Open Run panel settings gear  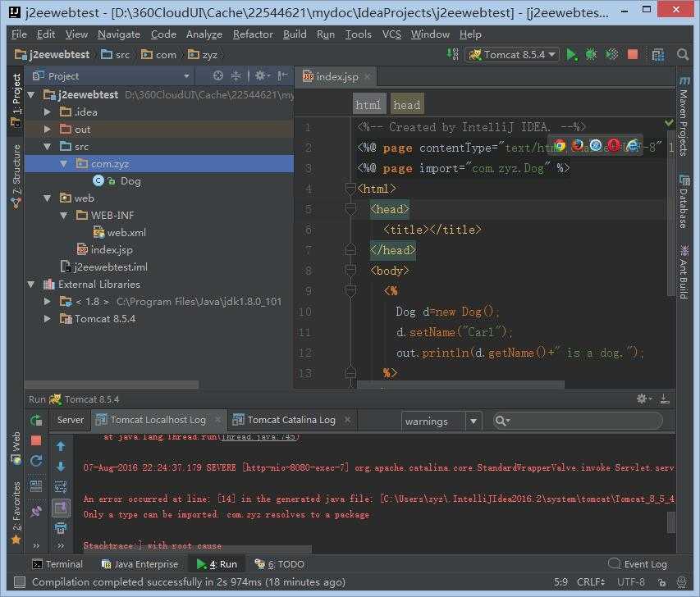point(643,399)
